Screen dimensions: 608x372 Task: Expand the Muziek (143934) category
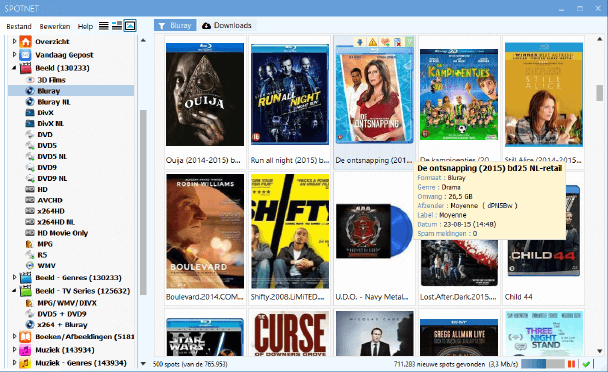tap(14, 350)
